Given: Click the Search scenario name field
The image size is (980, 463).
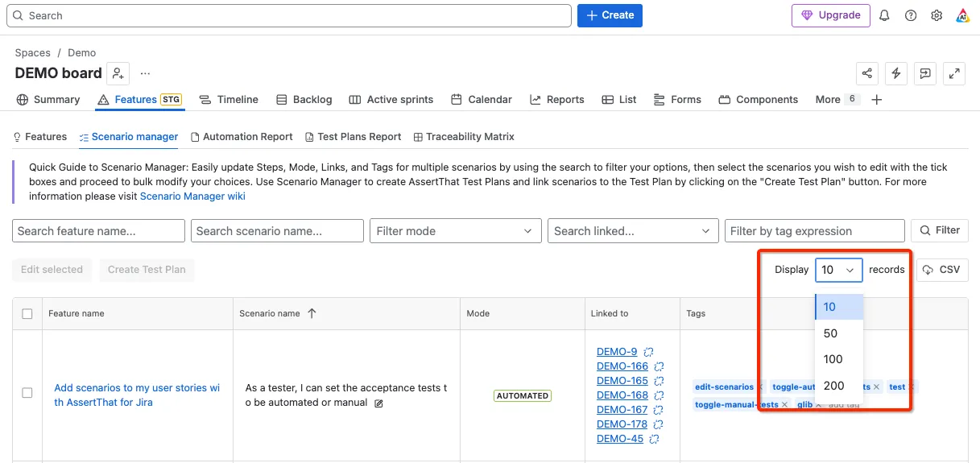Looking at the screenshot, I should click(x=277, y=231).
